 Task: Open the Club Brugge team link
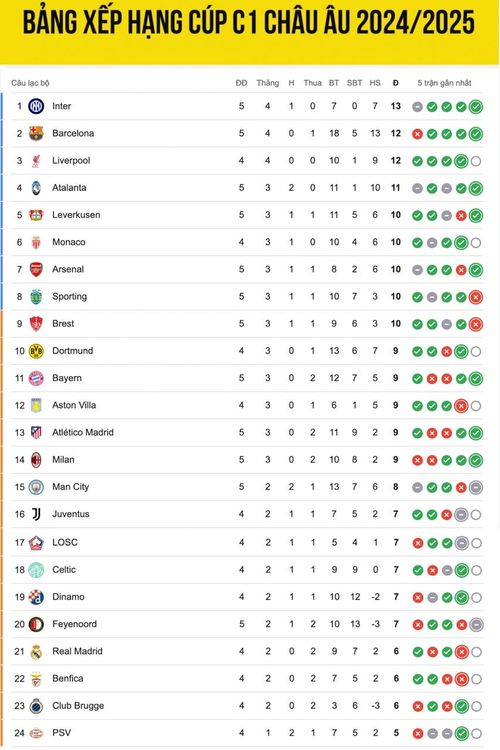tap(78, 706)
